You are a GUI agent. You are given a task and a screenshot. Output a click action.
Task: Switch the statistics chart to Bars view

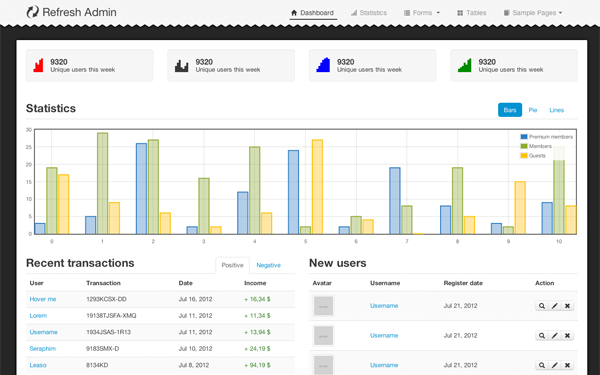(510, 110)
